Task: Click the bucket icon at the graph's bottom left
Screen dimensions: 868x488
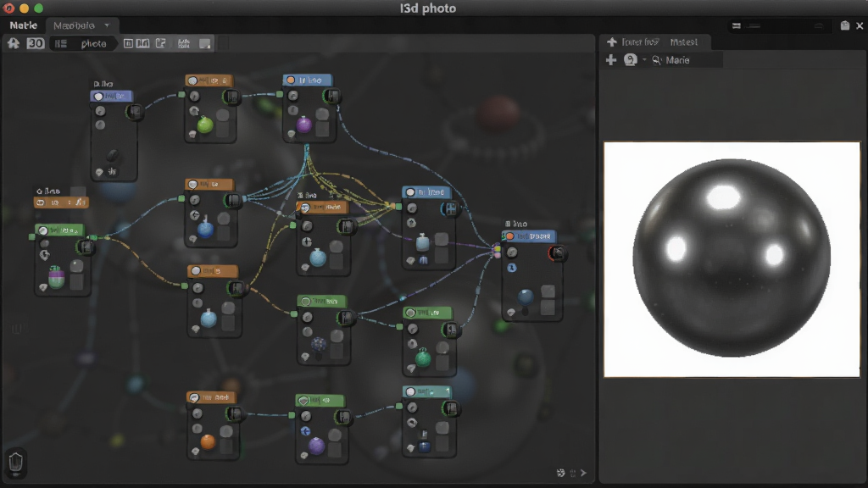Action: 15,462
